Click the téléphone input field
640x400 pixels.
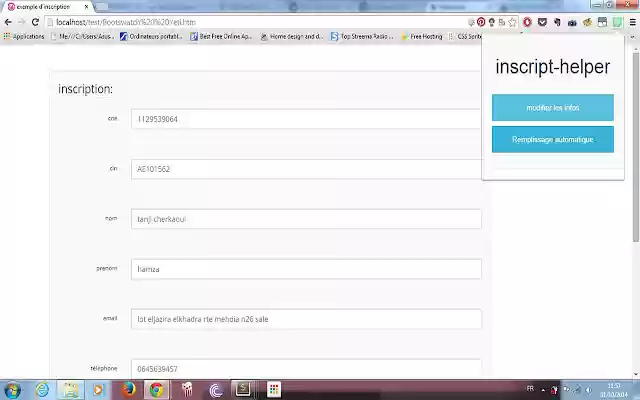(306, 369)
